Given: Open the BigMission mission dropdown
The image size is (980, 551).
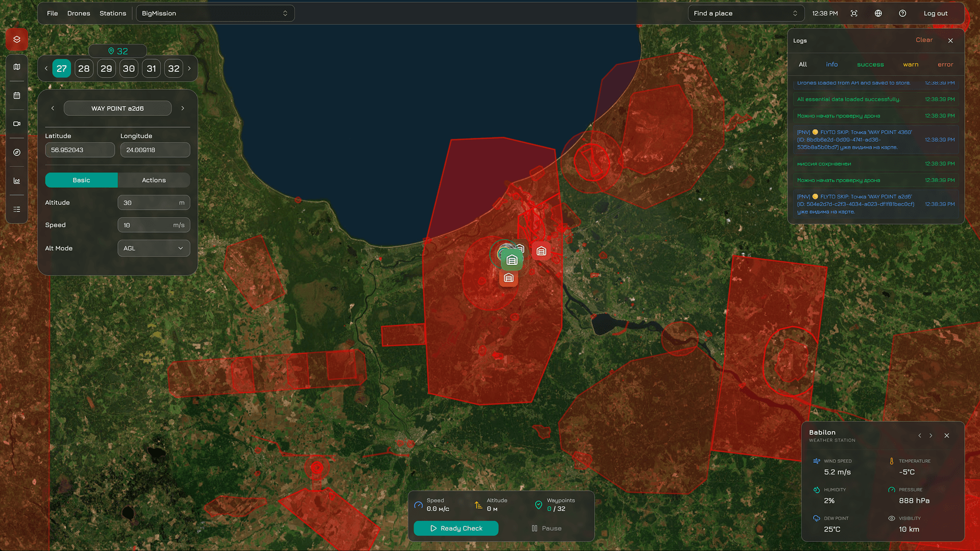Looking at the screenshot, I should point(215,13).
